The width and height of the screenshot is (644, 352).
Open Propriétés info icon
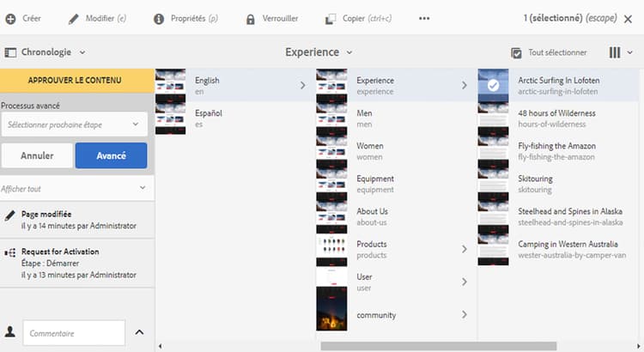pos(159,19)
